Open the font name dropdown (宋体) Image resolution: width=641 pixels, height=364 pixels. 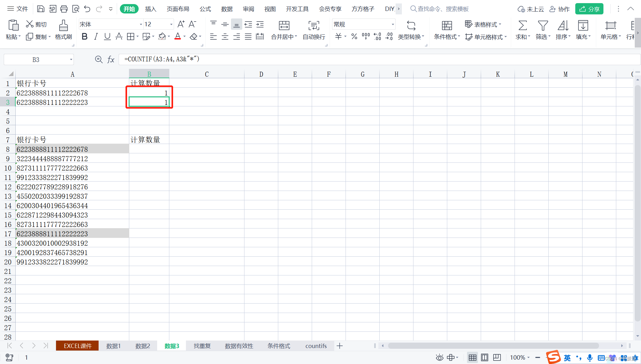click(x=141, y=24)
